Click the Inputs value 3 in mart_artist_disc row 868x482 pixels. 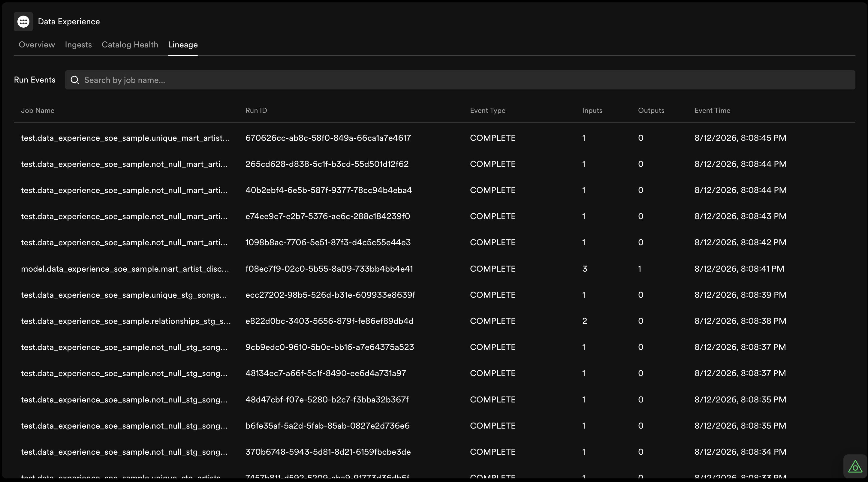point(585,269)
